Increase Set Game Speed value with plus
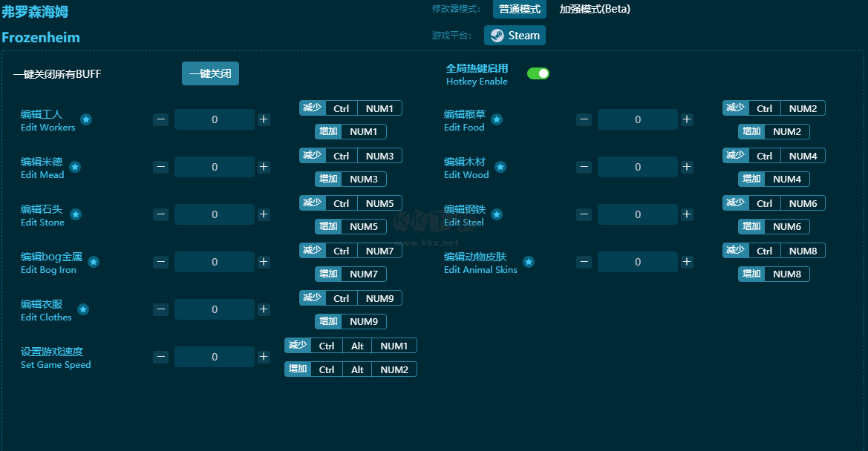 point(264,357)
